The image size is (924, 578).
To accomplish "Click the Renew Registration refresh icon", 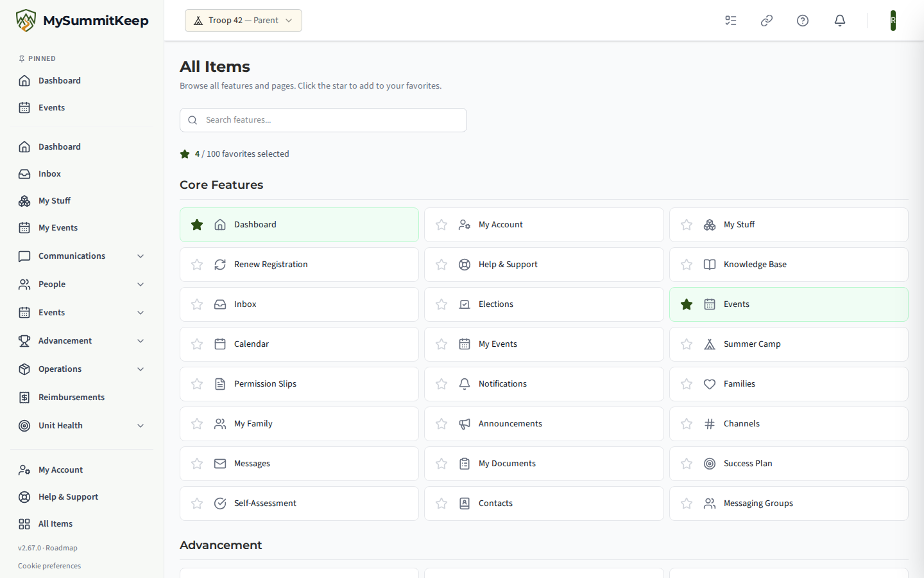I will point(220,265).
